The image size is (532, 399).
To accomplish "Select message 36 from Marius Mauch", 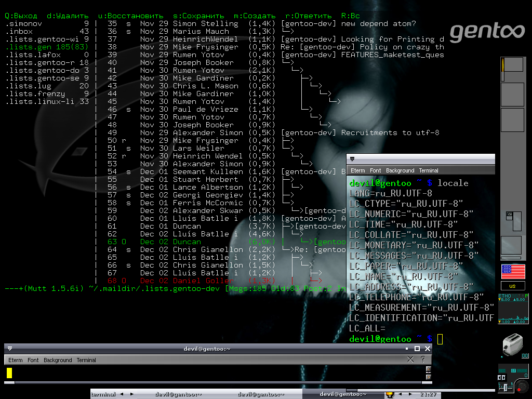I will (200, 32).
